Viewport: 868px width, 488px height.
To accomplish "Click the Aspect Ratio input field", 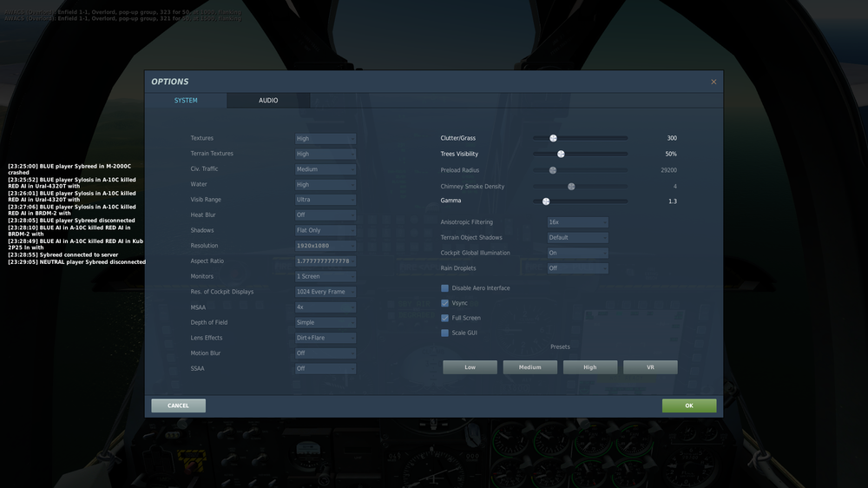I will tap(325, 260).
